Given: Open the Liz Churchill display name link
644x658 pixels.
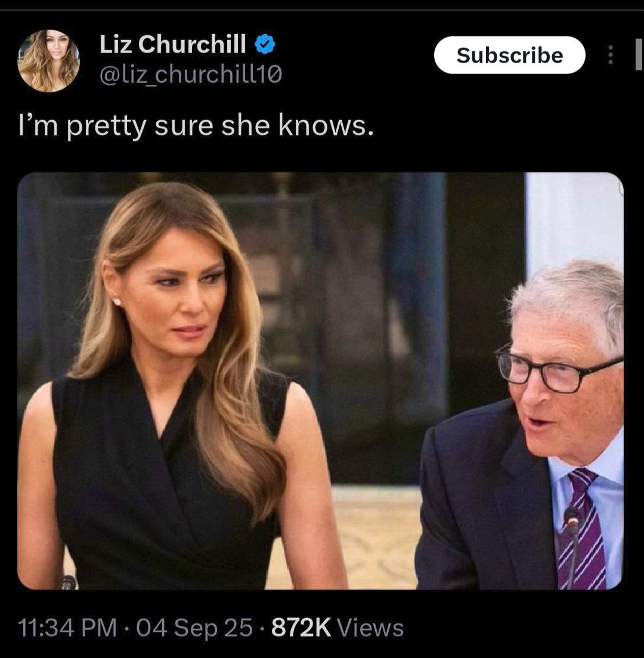Looking at the screenshot, I should (173, 44).
